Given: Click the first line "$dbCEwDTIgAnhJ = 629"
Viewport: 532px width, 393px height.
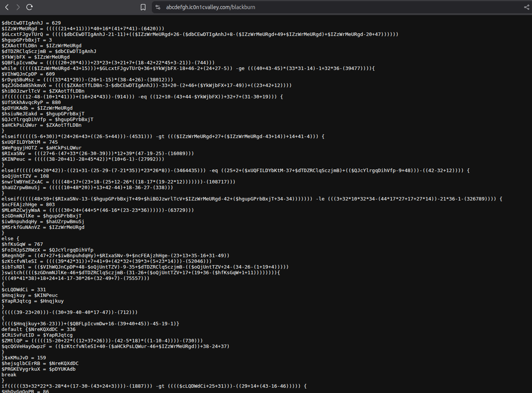Looking at the screenshot, I should pyautogui.click(x=31, y=23).
